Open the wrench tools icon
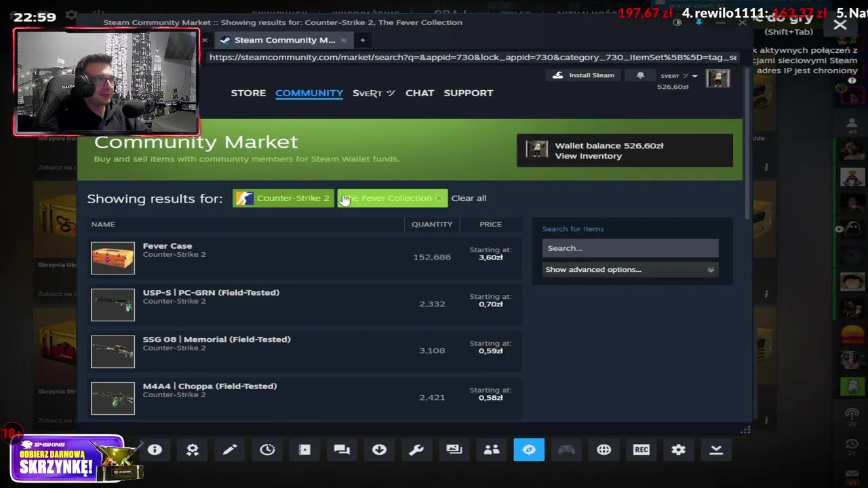868x488 pixels. [x=416, y=450]
